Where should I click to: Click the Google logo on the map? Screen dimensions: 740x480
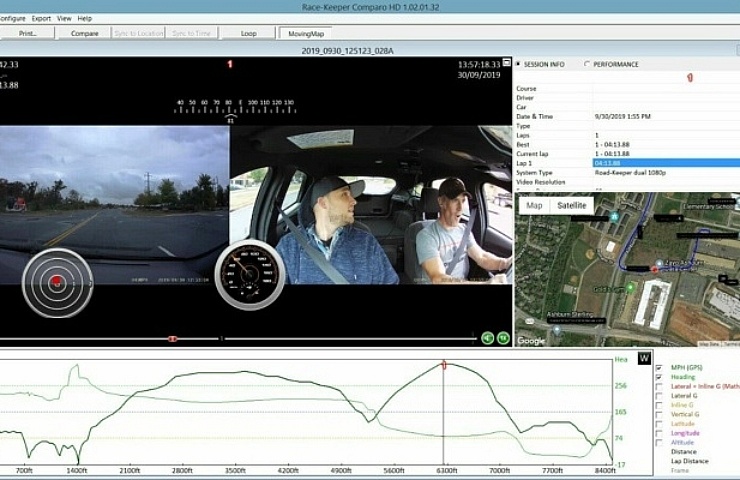tap(531, 340)
